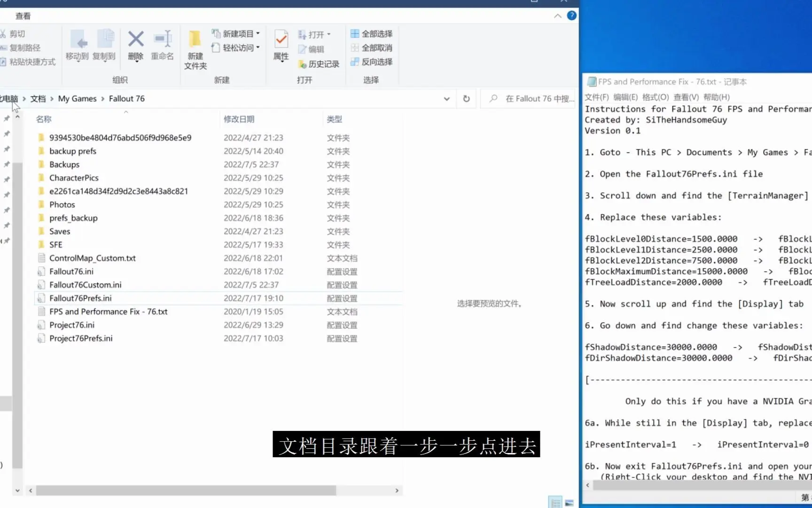Open Notepad 查看(V) menu
The width and height of the screenshot is (812, 508).
[686, 97]
